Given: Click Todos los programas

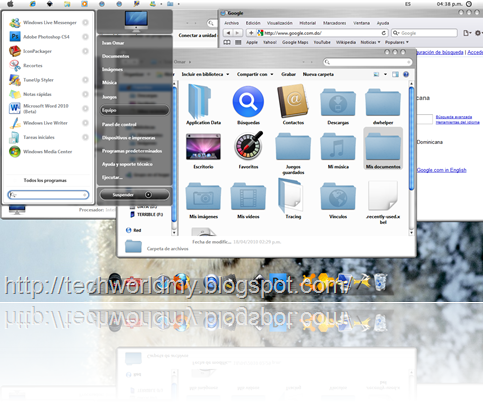Looking at the screenshot, I should click(45, 180).
